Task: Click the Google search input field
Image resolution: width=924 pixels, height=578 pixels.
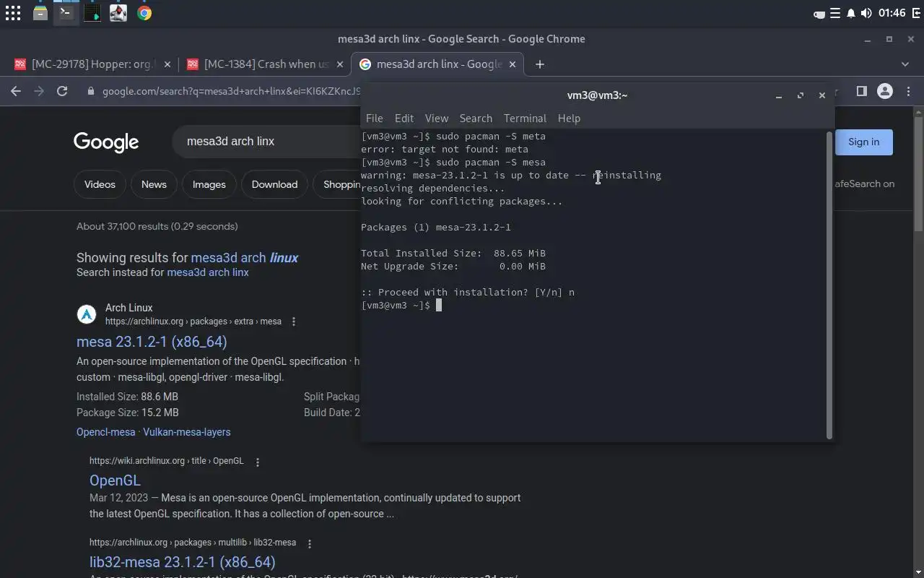Action: tap(267, 142)
